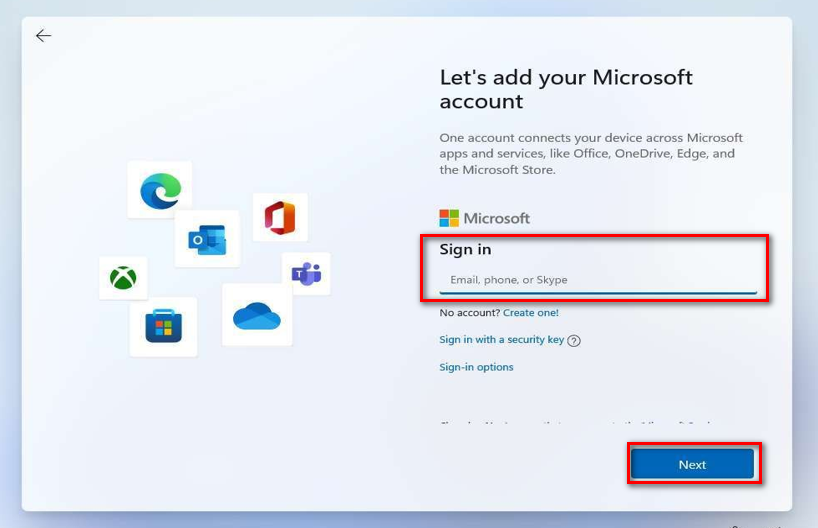Click the 'Sign in' heading text

pos(465,249)
